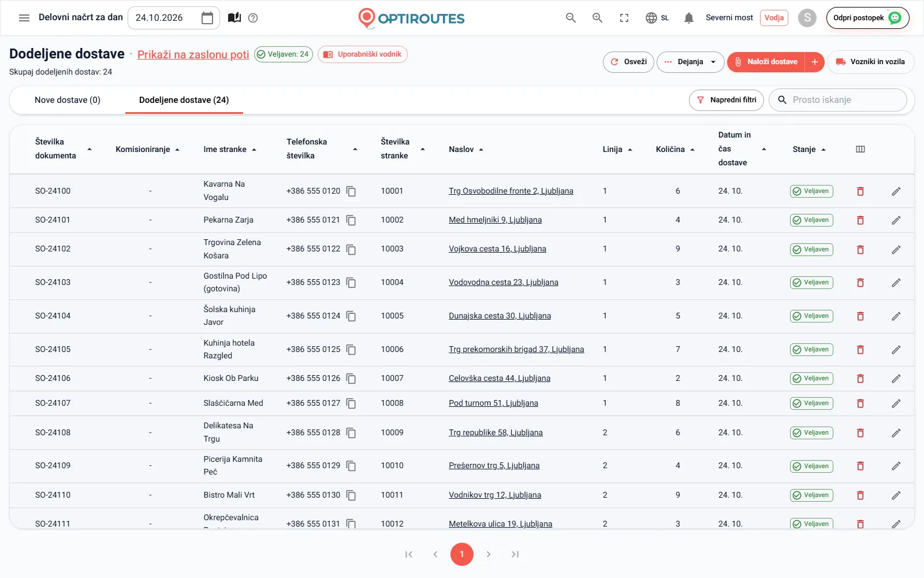Focus the Prosto iskanje search field
924x578 pixels.
(838, 100)
